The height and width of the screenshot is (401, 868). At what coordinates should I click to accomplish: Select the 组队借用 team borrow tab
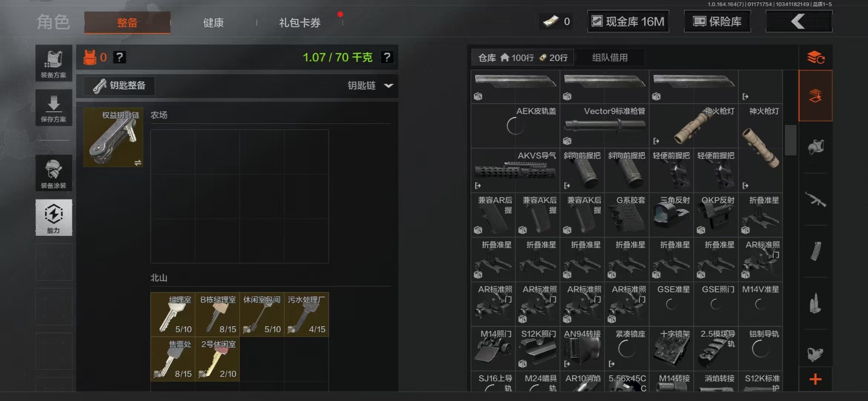tap(610, 57)
